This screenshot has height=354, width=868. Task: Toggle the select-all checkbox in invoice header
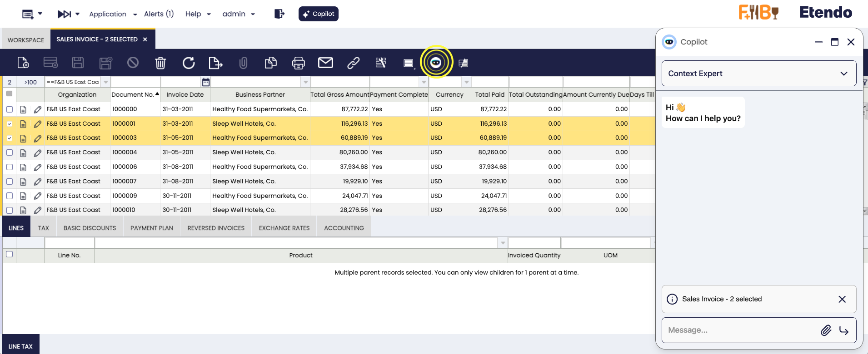9,93
